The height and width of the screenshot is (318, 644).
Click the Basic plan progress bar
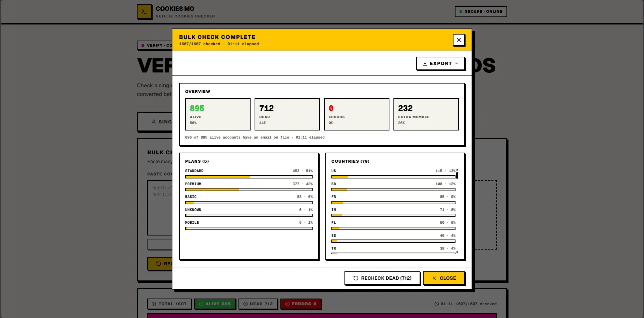[249, 203]
